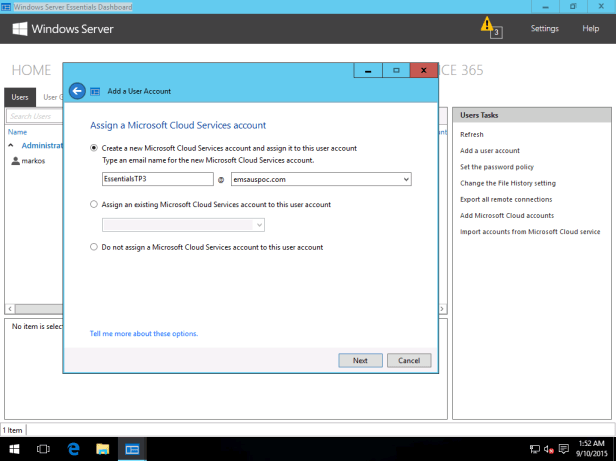Switch to the Users tab
This screenshot has width=616, height=461.
pos(20,97)
